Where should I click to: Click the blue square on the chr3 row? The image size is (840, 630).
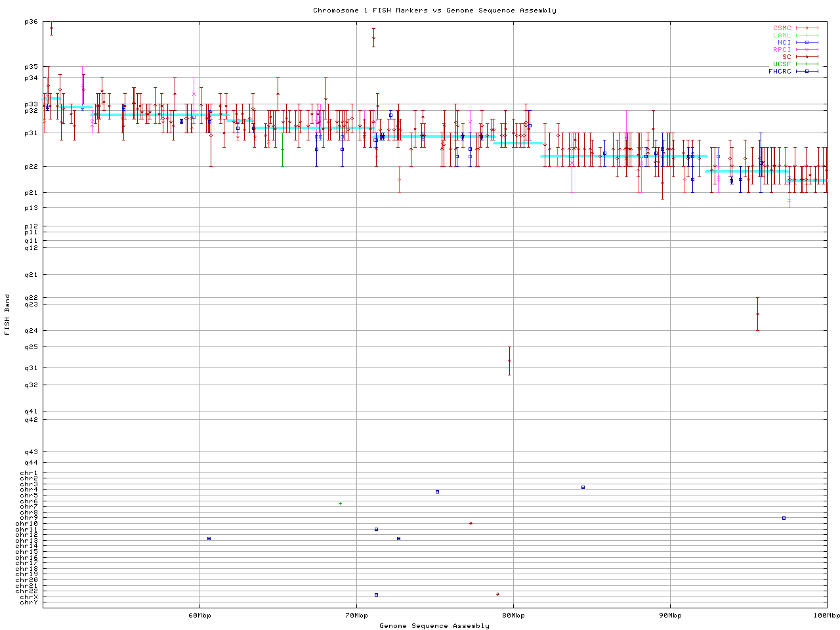pos(583,487)
